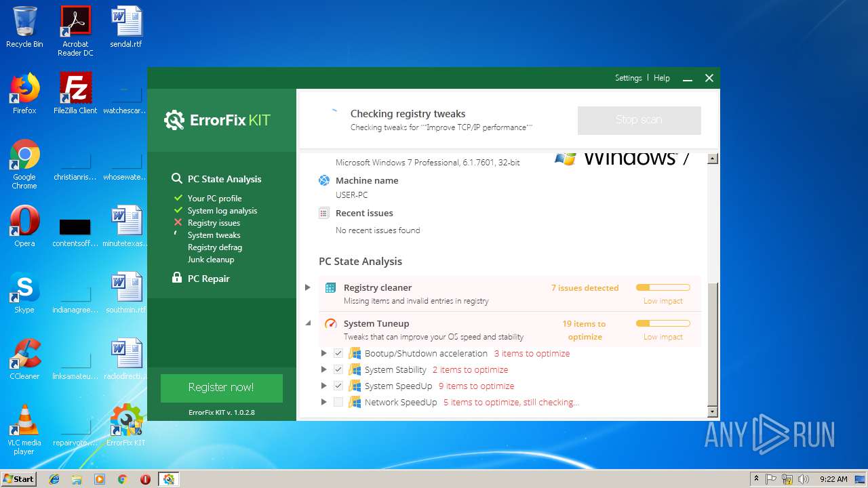Open the Windows Start menu
The image size is (868, 488).
click(19, 479)
